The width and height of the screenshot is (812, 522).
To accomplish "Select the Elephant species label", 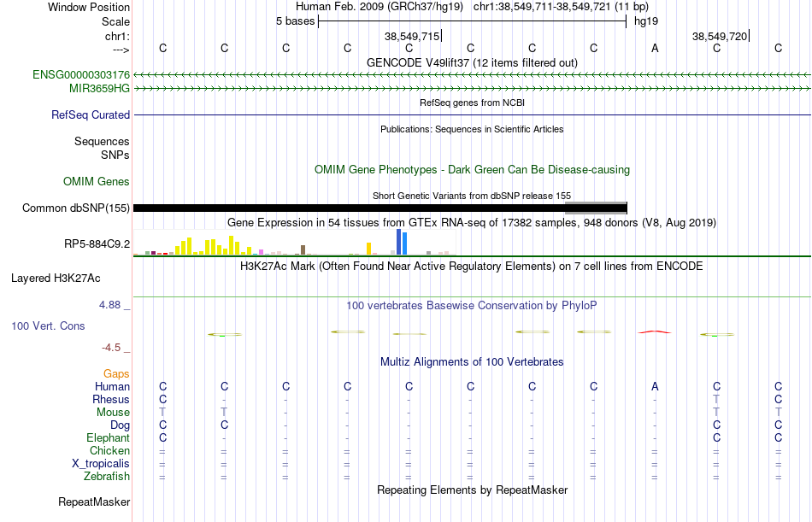I will [x=109, y=437].
